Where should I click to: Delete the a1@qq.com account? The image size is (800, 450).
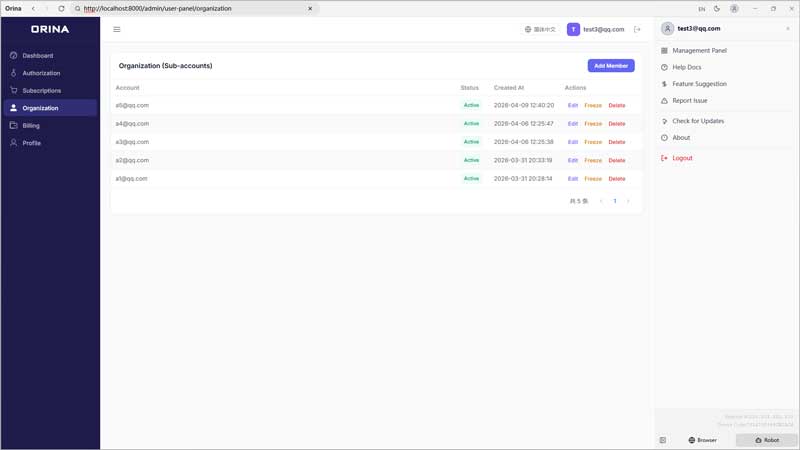coord(617,178)
